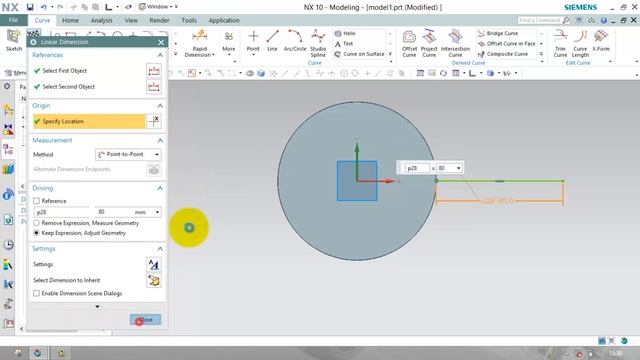Image resolution: width=640 pixels, height=360 pixels.
Task: Select the Point curve tool
Action: tap(253, 41)
